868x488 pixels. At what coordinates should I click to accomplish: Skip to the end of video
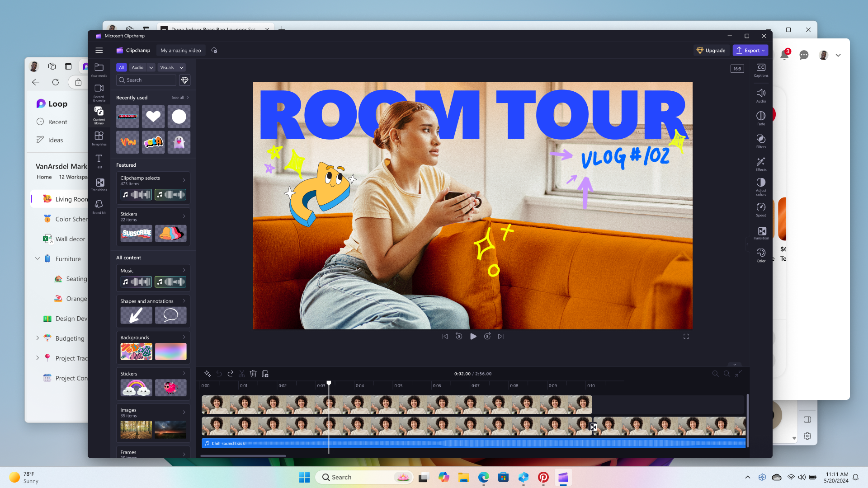(x=501, y=336)
